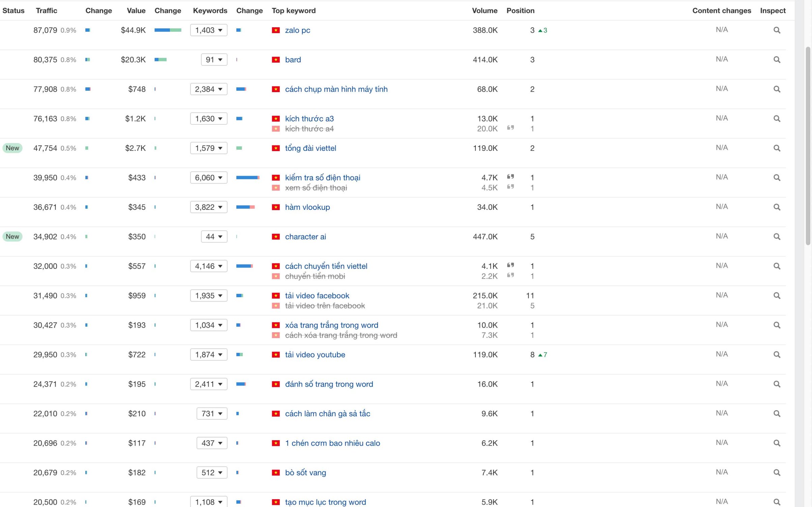The width and height of the screenshot is (812, 507).
Task: Click the value change bar for $44.9K row
Action: pos(168,30)
